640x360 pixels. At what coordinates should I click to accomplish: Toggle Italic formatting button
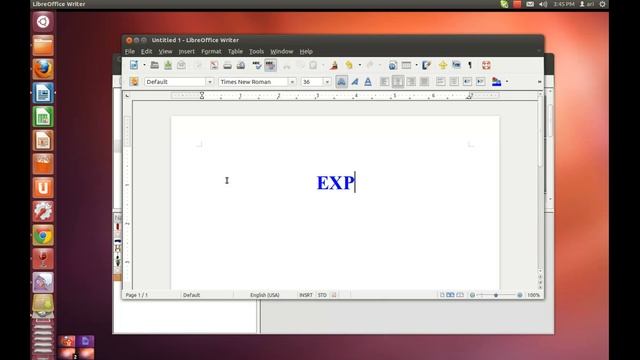click(355, 82)
